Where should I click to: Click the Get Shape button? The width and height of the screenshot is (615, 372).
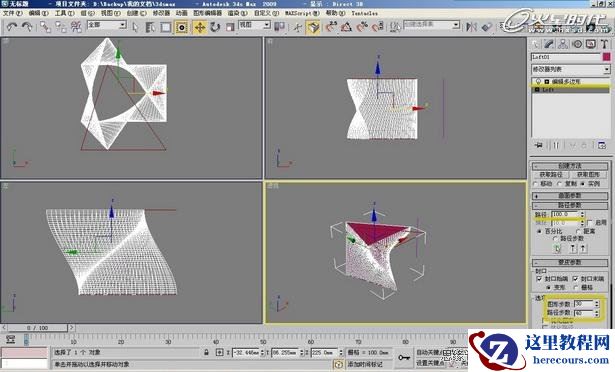click(x=588, y=175)
